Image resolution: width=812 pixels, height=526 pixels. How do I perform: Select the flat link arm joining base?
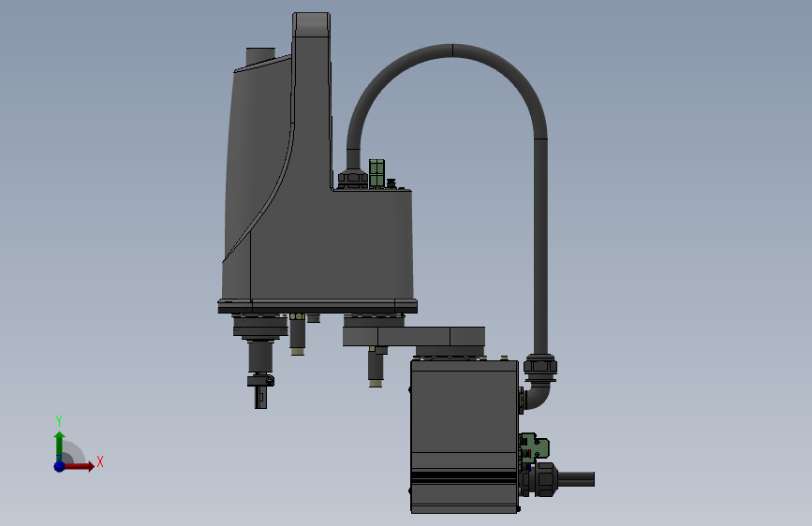tap(414, 337)
